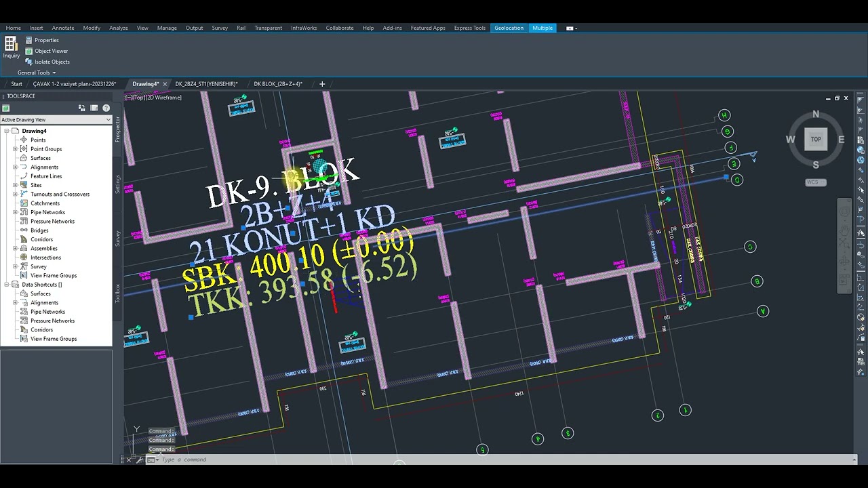
Task: Expand General Tools panel dropdown
Action: coord(37,73)
